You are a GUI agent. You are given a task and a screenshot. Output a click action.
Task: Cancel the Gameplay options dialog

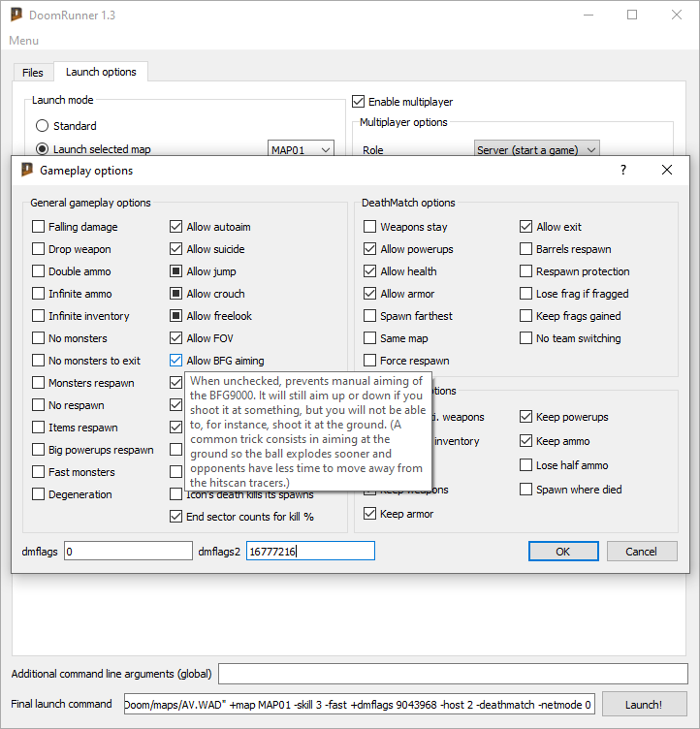point(642,551)
